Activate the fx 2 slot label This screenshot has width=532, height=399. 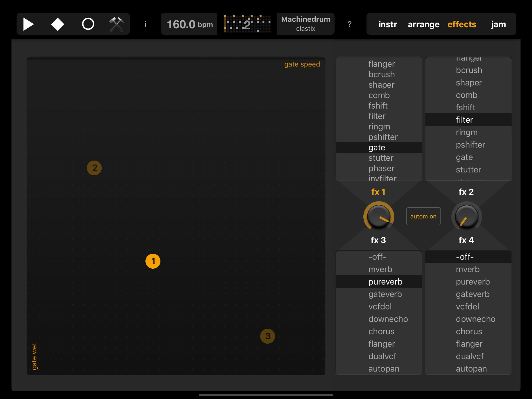[x=466, y=192]
